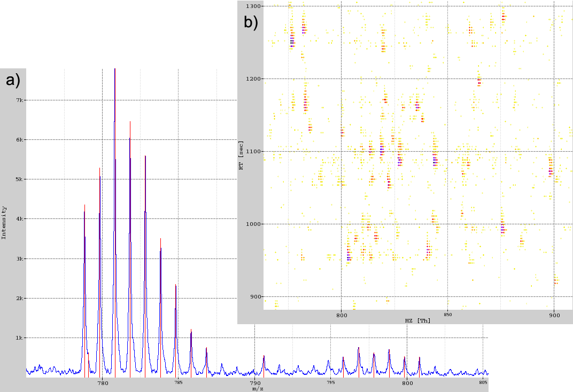Select the "MZ [Th]" axis title
573x392 pixels.
tap(417, 321)
